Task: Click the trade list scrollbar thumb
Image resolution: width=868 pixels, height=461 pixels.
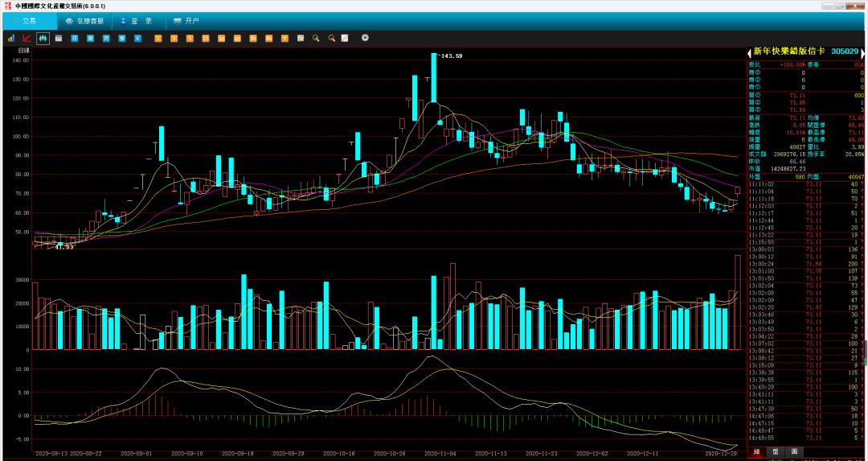Action: point(866,352)
